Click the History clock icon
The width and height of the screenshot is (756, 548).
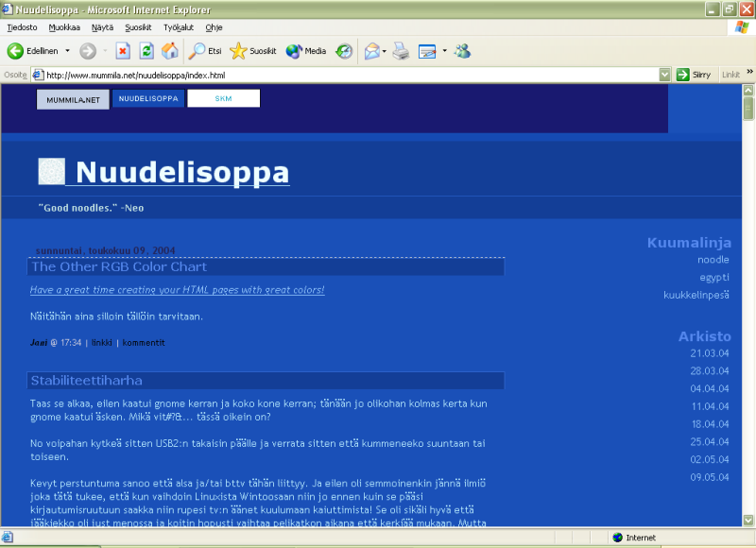click(x=345, y=51)
